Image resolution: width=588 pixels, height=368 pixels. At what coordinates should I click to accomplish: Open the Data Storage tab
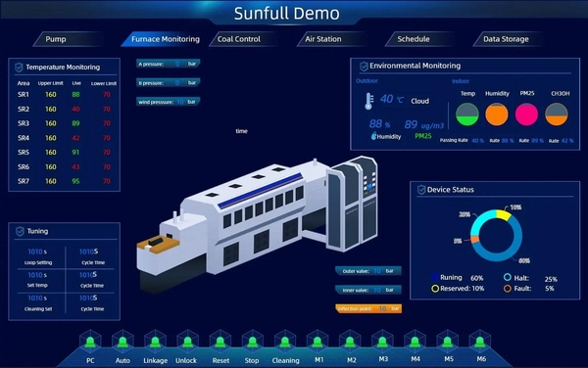coord(507,39)
